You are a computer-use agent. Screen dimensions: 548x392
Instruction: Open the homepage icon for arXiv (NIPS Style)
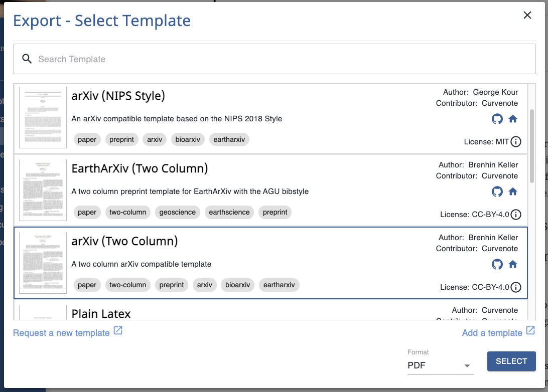[x=513, y=119]
